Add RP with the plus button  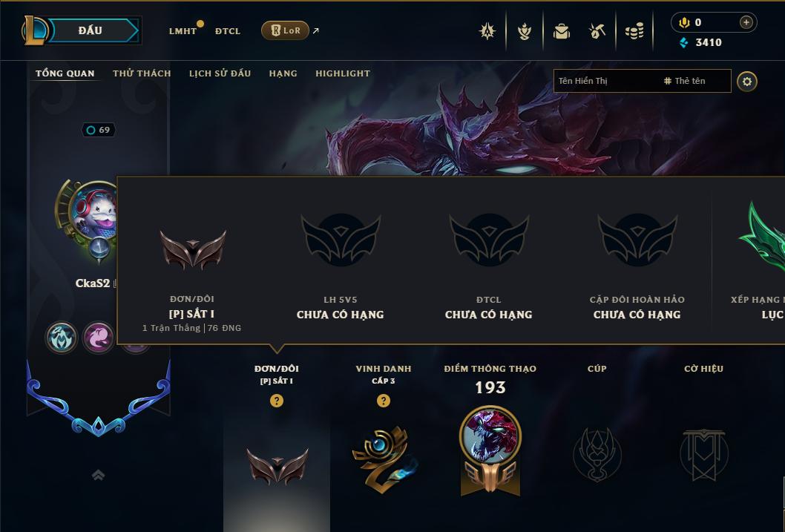pos(746,22)
